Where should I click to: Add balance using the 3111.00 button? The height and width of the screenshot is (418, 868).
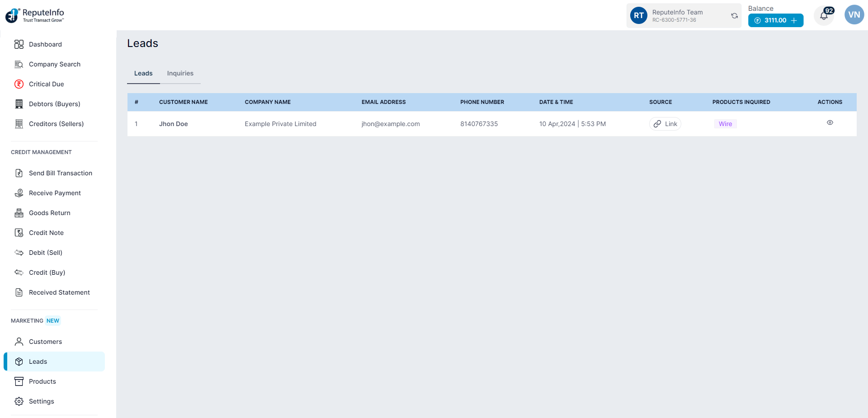[775, 20]
